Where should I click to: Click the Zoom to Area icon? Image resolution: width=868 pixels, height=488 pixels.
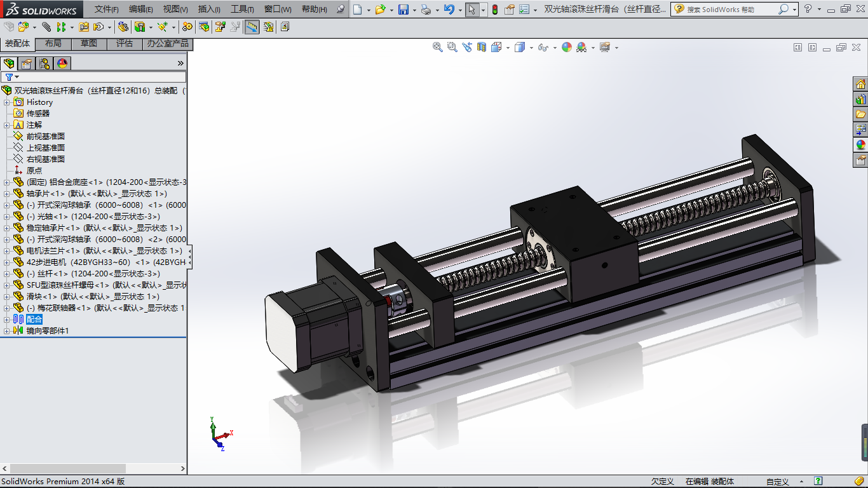click(452, 47)
